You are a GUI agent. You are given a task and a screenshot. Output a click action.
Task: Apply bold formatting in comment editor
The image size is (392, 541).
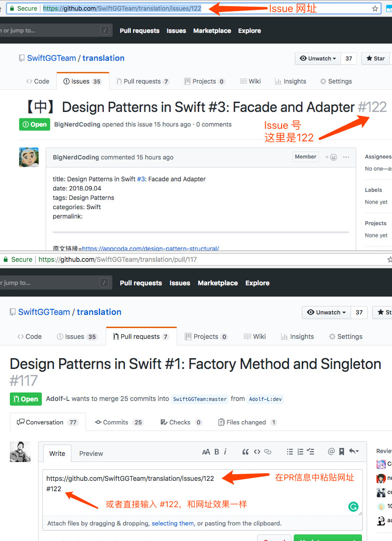pos(217,452)
